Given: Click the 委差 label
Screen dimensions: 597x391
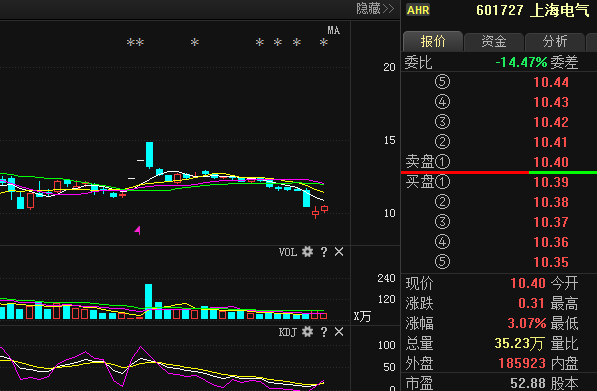Looking at the screenshot, I should click(x=565, y=62).
